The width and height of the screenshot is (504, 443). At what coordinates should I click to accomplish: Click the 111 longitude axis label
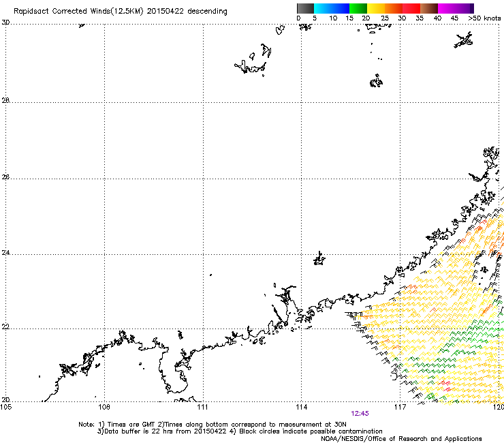[x=202, y=408]
